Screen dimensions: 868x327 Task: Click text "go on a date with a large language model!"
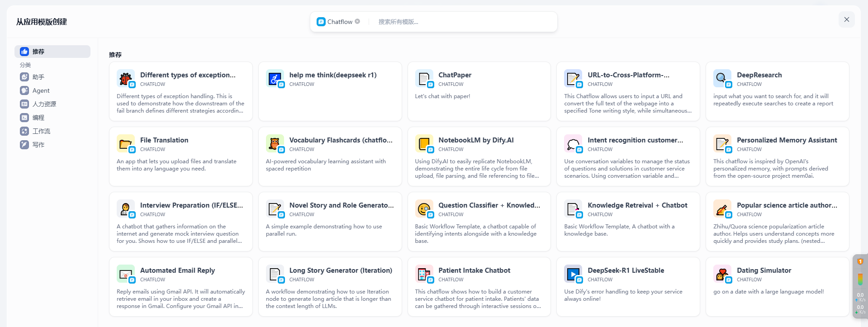point(768,292)
